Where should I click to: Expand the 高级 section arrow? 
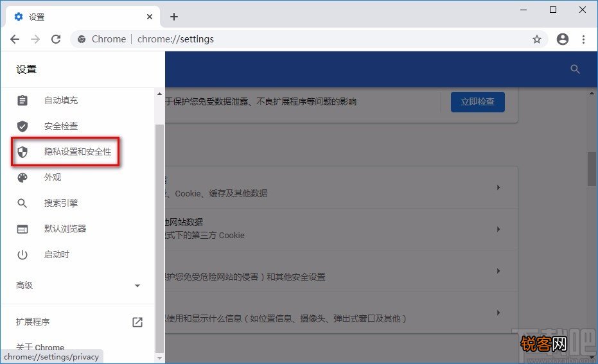click(137, 286)
